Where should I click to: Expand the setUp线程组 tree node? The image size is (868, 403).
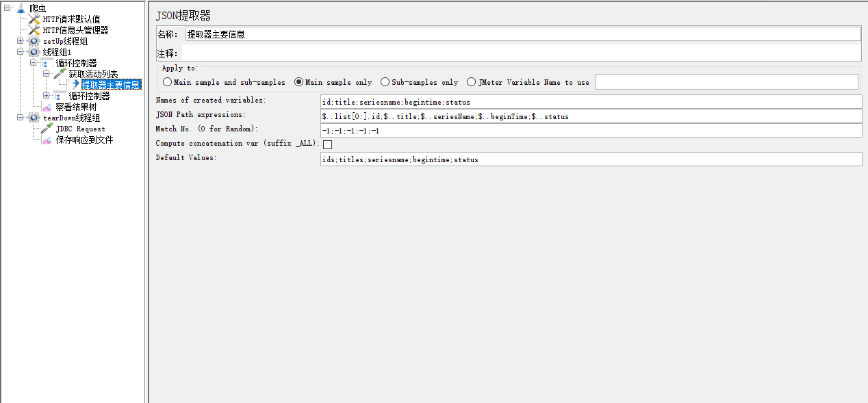(21, 41)
